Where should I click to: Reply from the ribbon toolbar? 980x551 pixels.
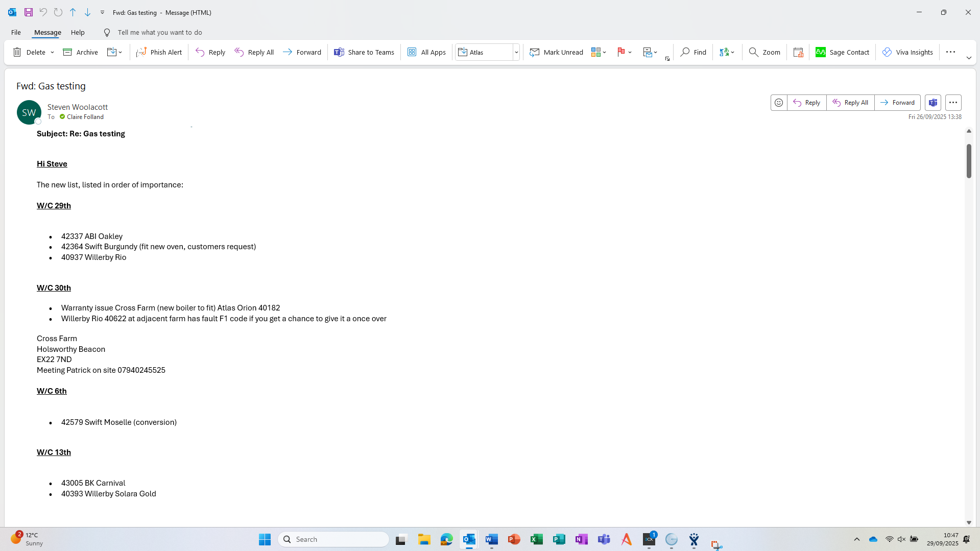pos(210,52)
